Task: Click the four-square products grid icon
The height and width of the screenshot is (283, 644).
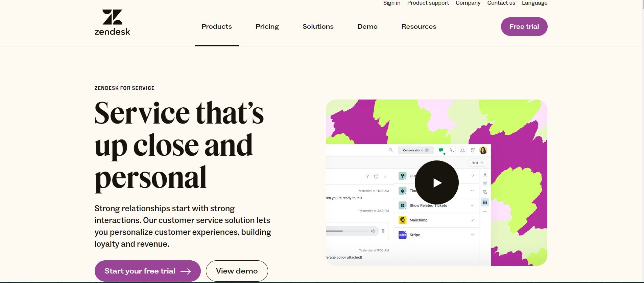Action: click(x=473, y=150)
